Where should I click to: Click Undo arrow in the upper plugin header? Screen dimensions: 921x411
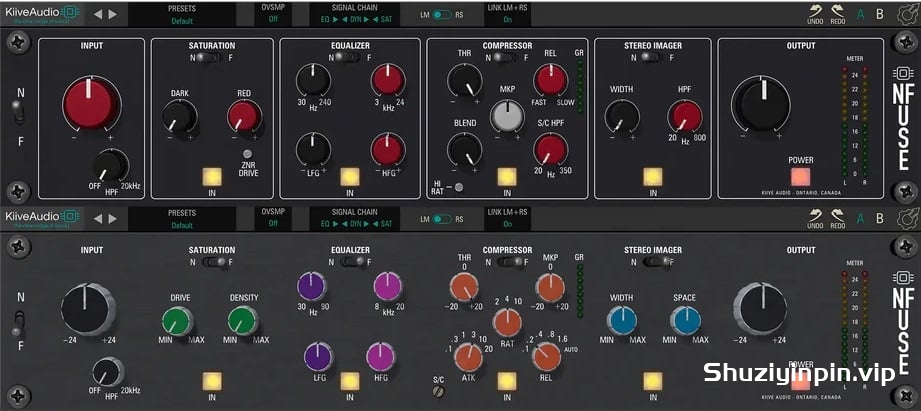click(x=815, y=11)
